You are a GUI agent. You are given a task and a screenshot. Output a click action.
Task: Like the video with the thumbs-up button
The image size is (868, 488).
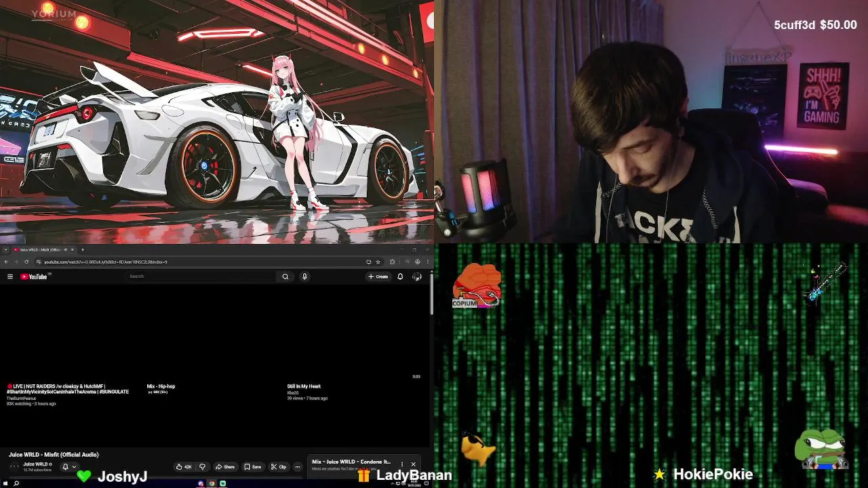point(184,467)
